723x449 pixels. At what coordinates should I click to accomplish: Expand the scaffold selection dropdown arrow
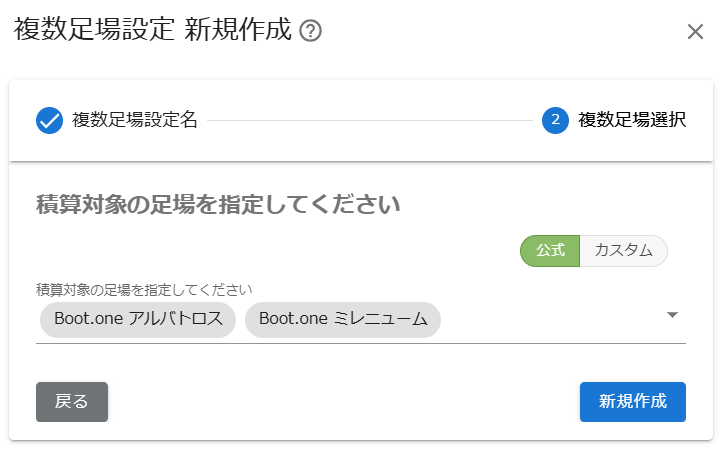[672, 315]
